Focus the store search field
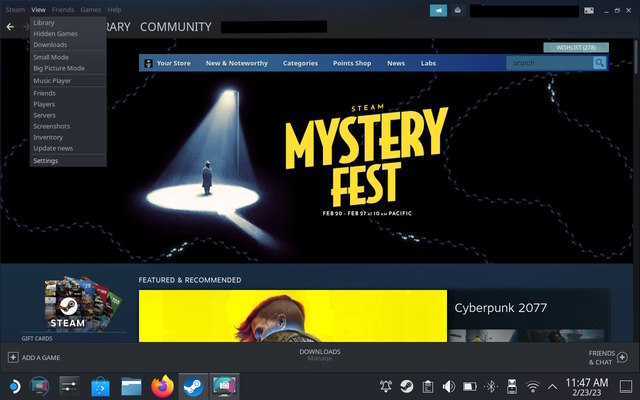 tap(549, 63)
